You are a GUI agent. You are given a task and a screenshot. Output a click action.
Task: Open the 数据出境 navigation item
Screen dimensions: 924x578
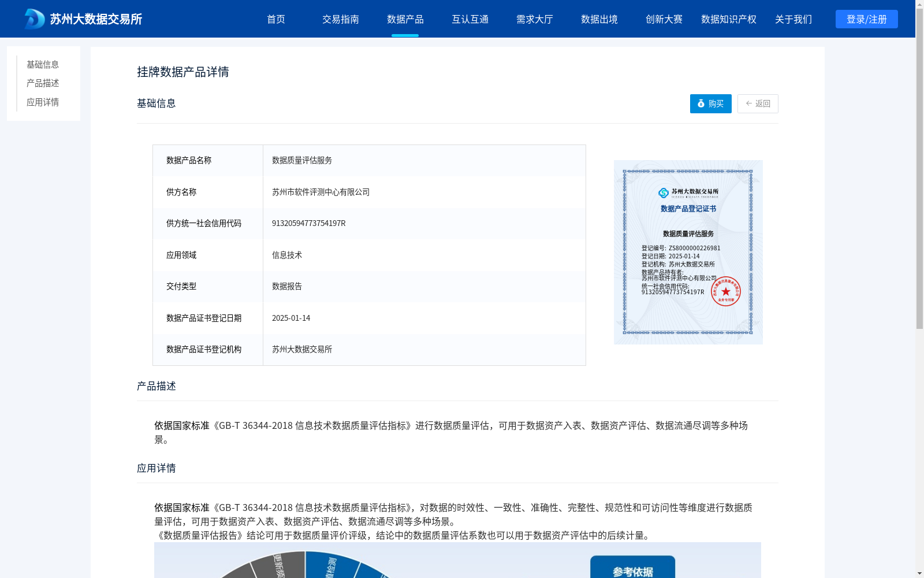point(599,19)
